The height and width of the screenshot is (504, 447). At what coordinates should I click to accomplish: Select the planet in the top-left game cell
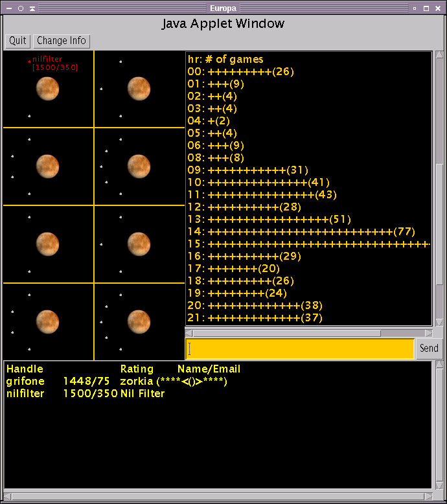pyautogui.click(x=47, y=88)
